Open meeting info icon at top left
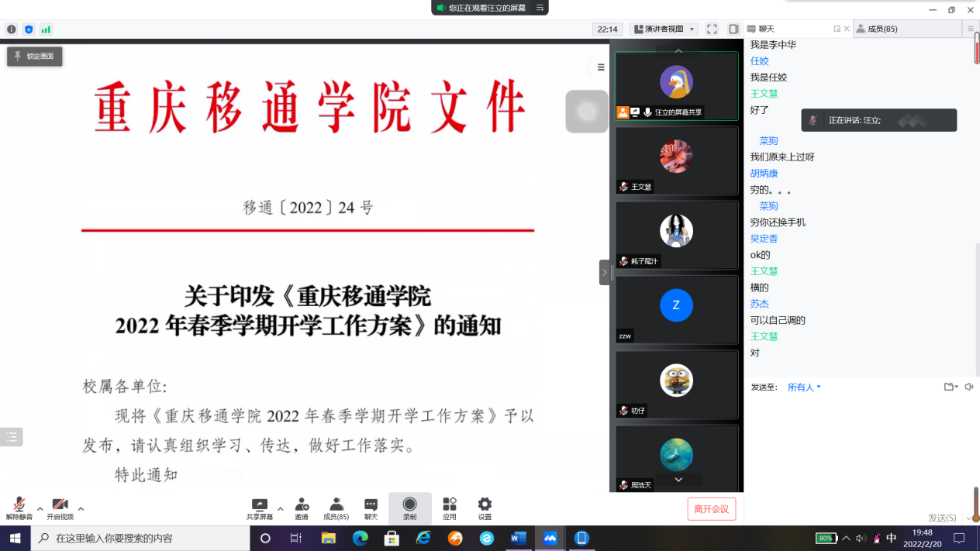980x551 pixels. 12,29
